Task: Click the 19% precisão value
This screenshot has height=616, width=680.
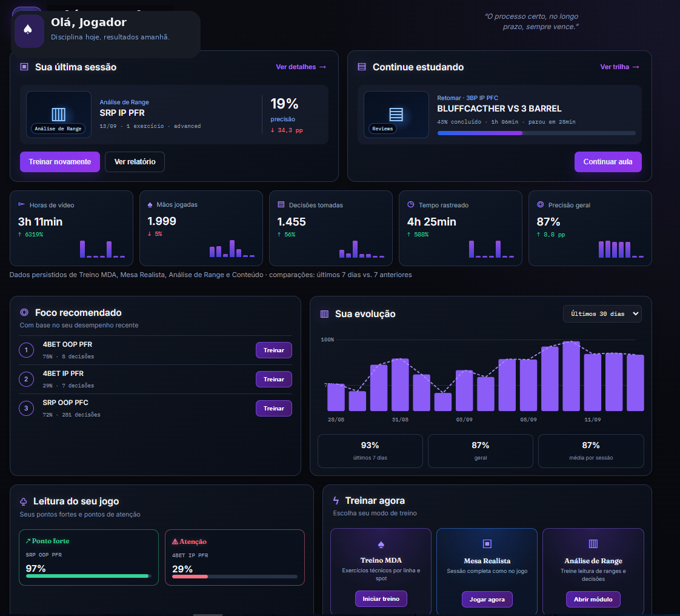Action: (x=284, y=104)
